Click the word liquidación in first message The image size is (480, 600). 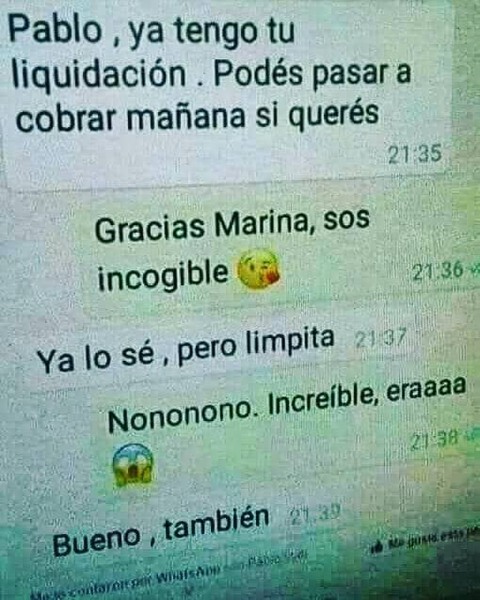[99, 75]
